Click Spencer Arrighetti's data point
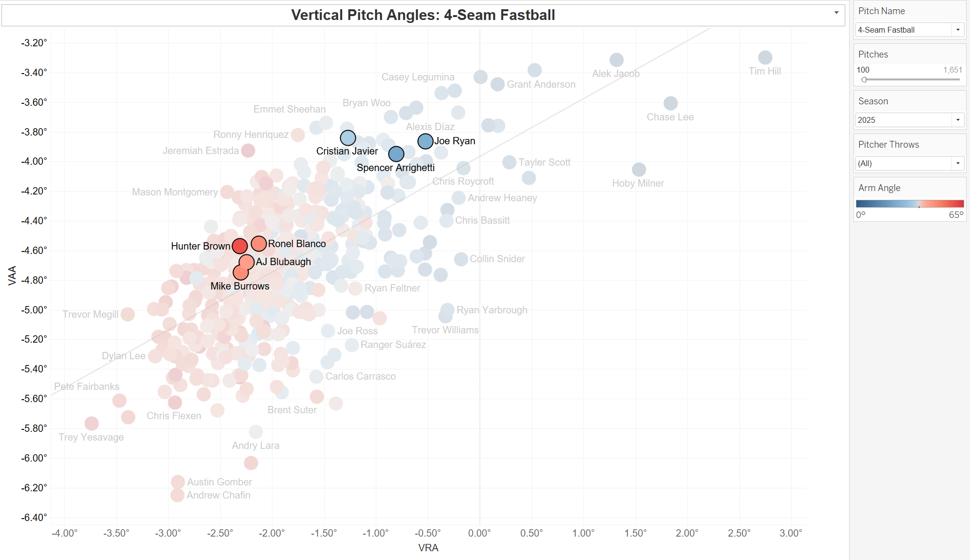 [x=396, y=154]
